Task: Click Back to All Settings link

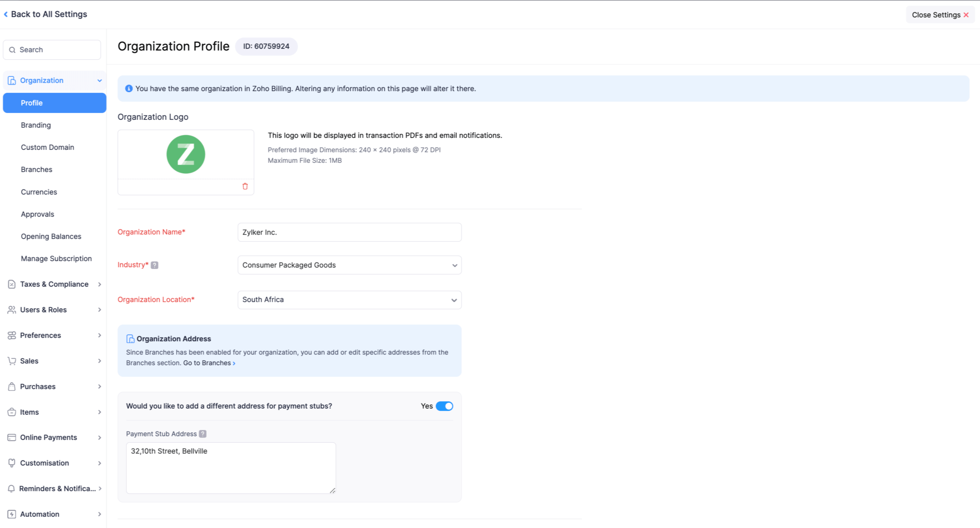Action: click(45, 14)
